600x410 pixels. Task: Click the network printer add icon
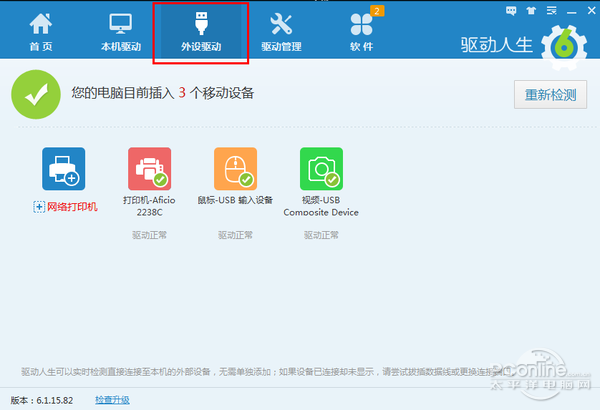63,168
